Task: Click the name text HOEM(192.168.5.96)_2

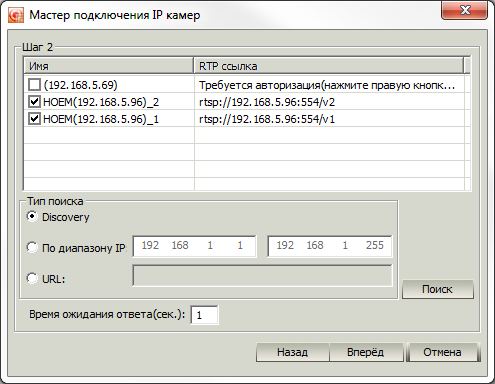Action: (101, 102)
